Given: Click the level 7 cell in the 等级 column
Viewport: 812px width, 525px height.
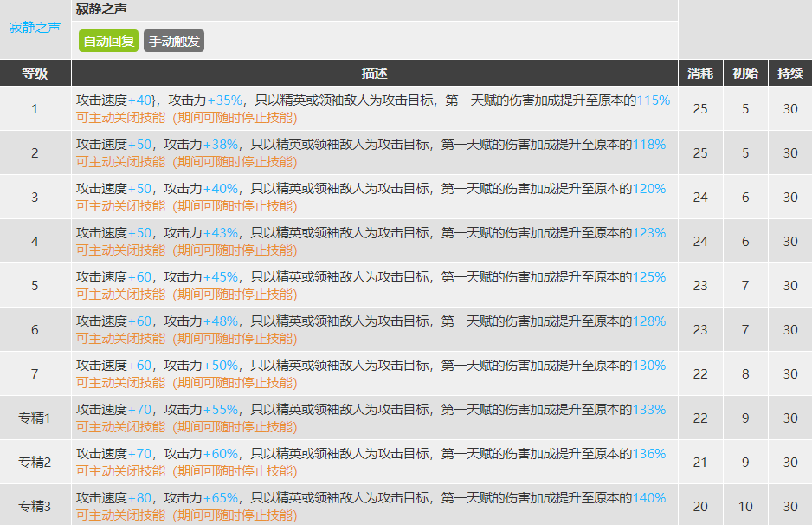Looking at the screenshot, I should point(35,373).
